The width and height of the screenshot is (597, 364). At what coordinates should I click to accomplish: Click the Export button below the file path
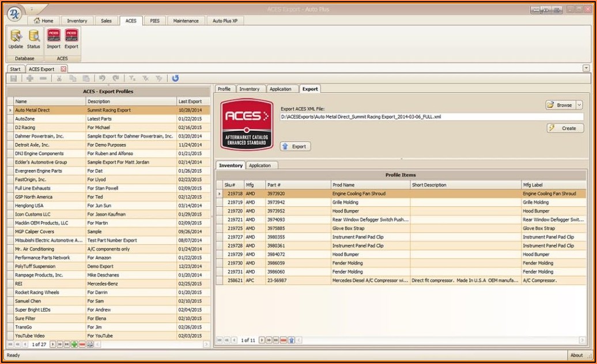(x=295, y=146)
